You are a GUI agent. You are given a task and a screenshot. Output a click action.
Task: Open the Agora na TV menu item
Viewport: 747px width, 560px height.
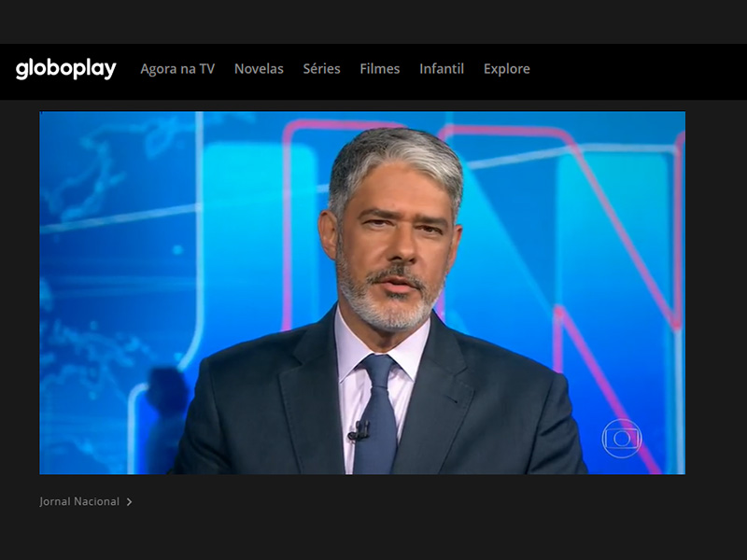point(177,69)
